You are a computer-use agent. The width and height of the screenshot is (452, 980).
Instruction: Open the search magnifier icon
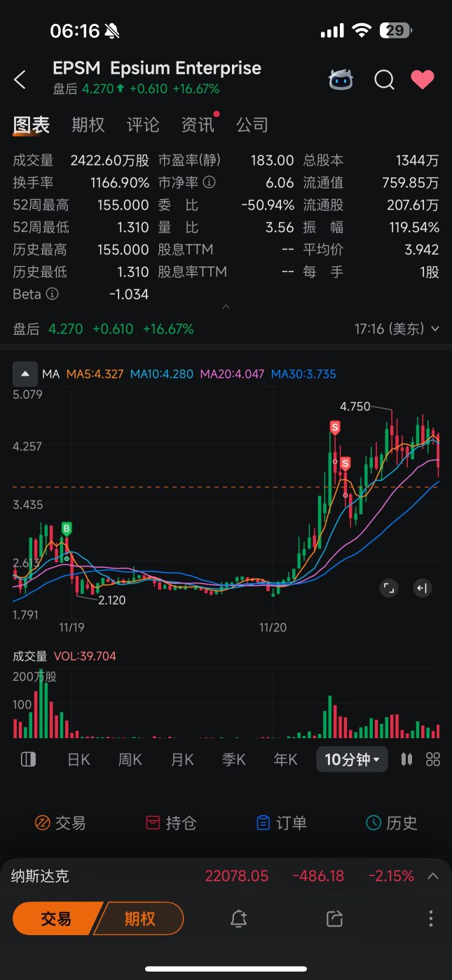pyautogui.click(x=384, y=80)
